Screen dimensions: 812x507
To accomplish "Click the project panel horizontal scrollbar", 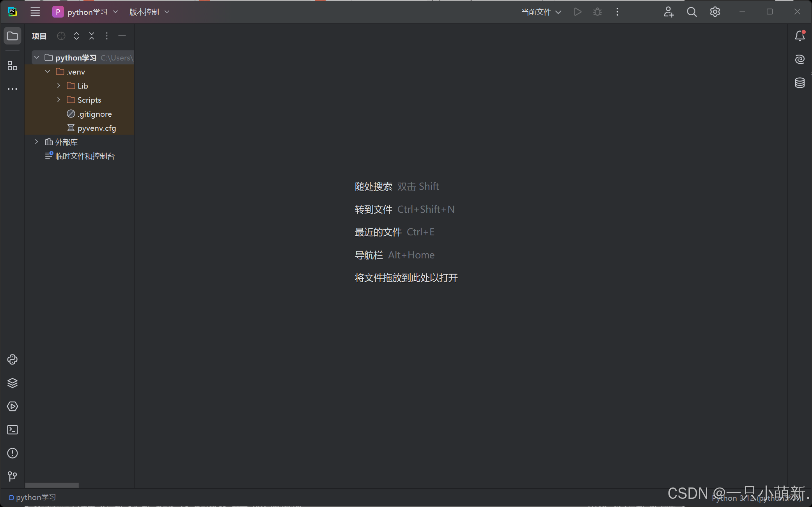I will (x=52, y=485).
